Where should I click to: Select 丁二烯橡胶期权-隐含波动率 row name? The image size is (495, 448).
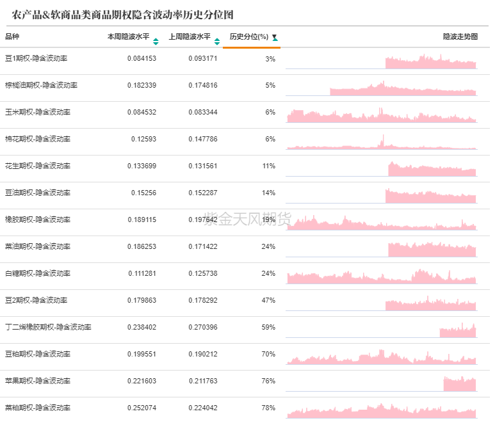coord(48,327)
